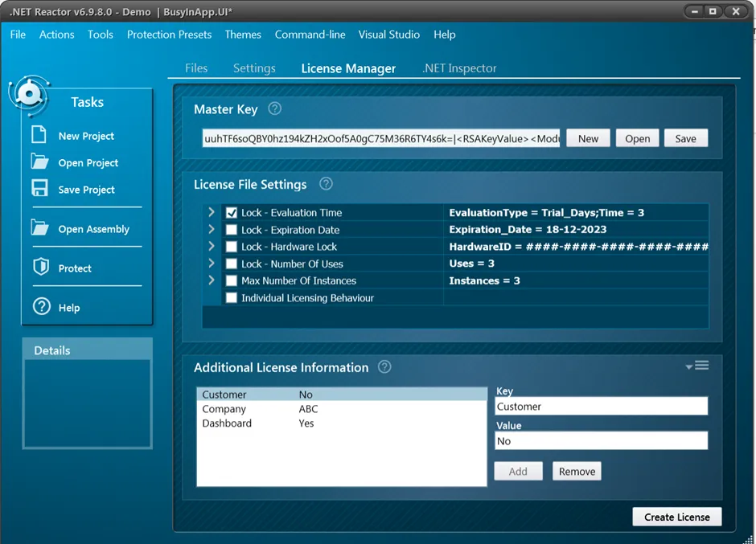Click the Open Assembly folder icon

click(39, 227)
